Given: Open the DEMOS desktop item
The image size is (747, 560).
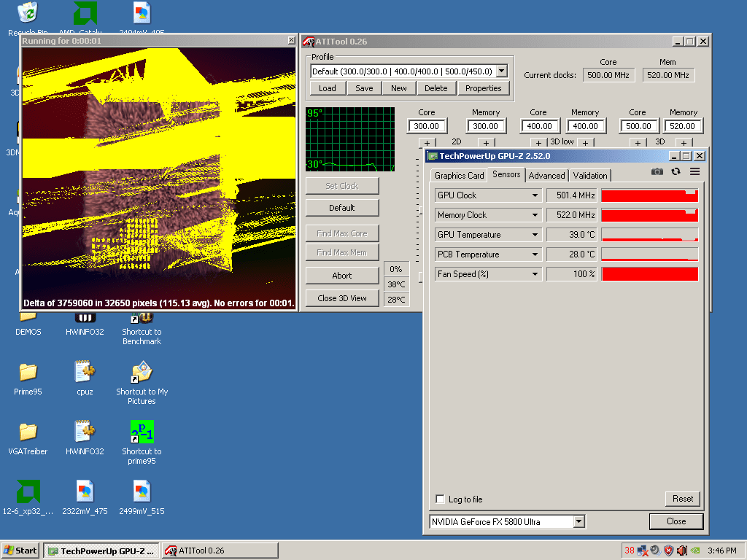Looking at the screenshot, I should (x=28, y=324).
